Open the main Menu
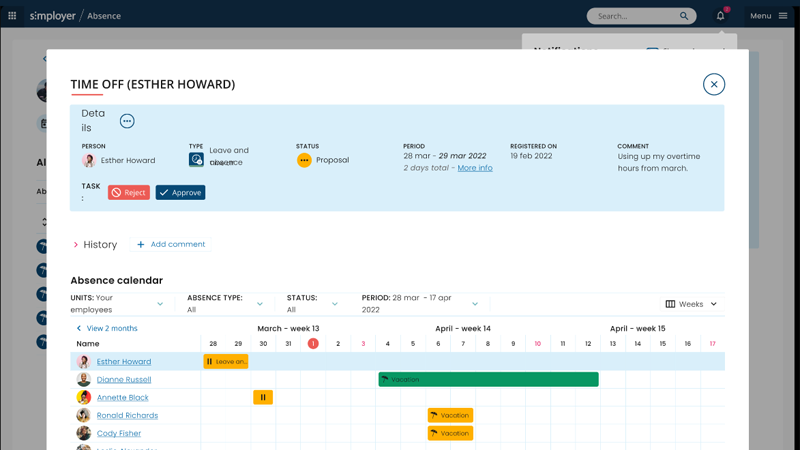 point(768,16)
